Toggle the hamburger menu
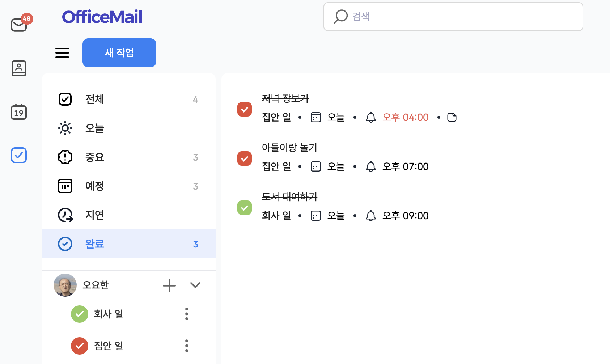The height and width of the screenshot is (364, 610). pyautogui.click(x=62, y=53)
